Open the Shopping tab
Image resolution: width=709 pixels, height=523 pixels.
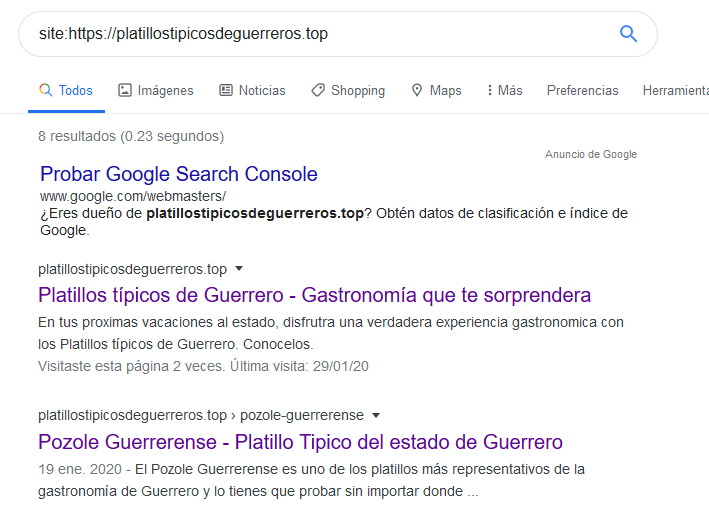coord(348,90)
